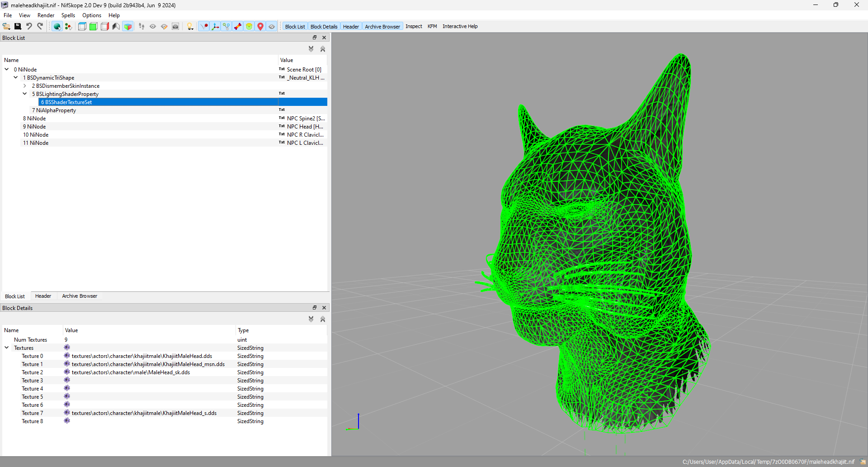Select the walk mode footprints icon

[142, 26]
